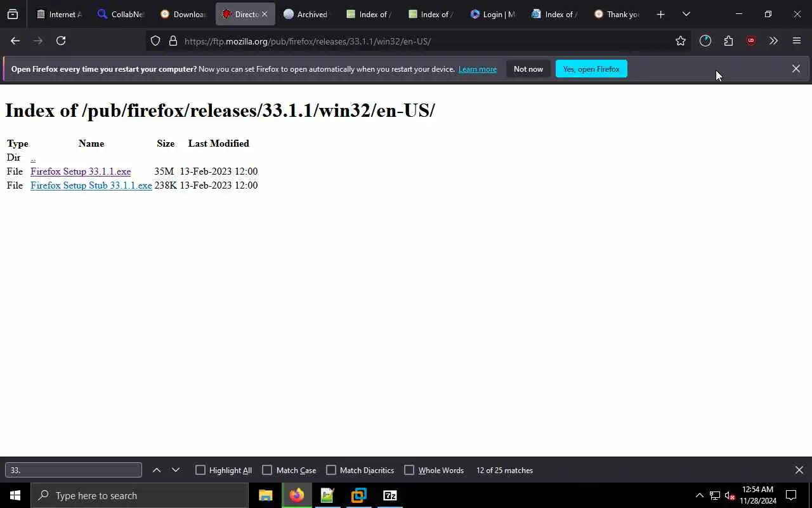The width and height of the screenshot is (812, 508).
Task: Close the Directory tab
Action: tap(265, 14)
